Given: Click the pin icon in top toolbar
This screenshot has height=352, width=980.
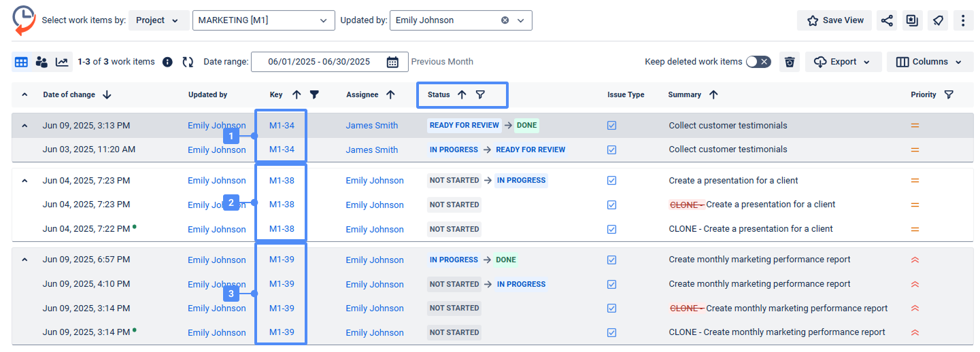Looking at the screenshot, I should [x=938, y=20].
